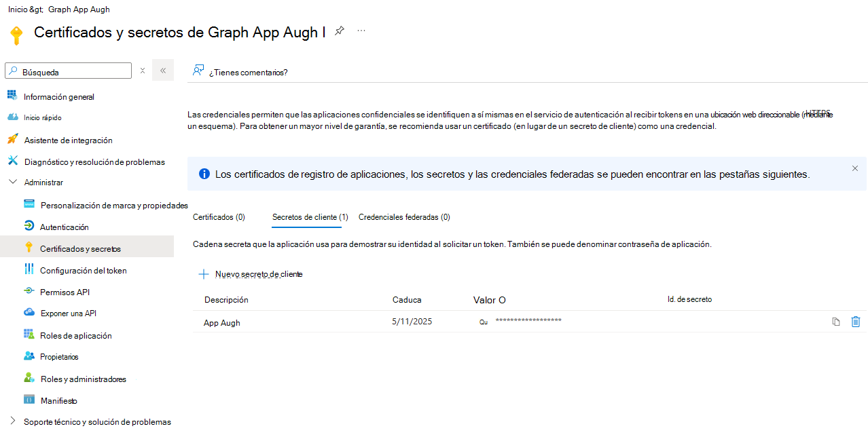
Task: Copy the App Augh secret value
Action: (835, 322)
